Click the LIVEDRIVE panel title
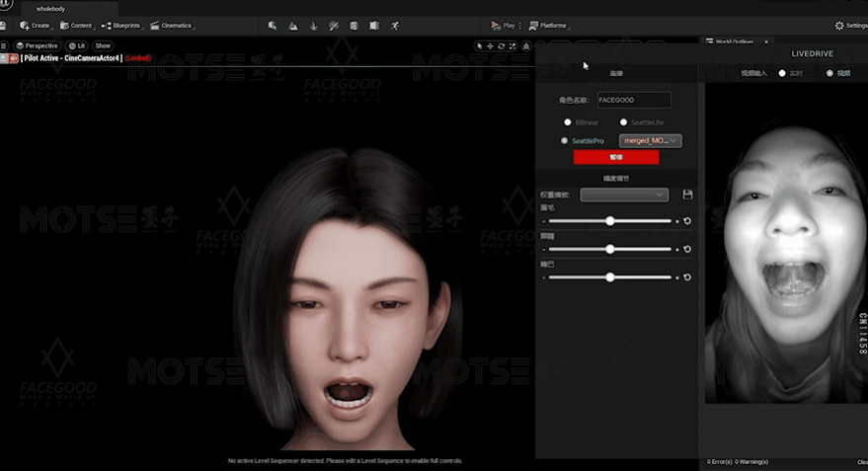This screenshot has height=471, width=868. pyautogui.click(x=812, y=53)
